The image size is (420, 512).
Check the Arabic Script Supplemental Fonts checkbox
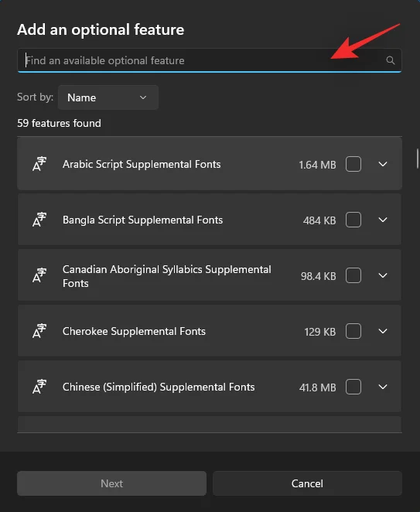[353, 164]
